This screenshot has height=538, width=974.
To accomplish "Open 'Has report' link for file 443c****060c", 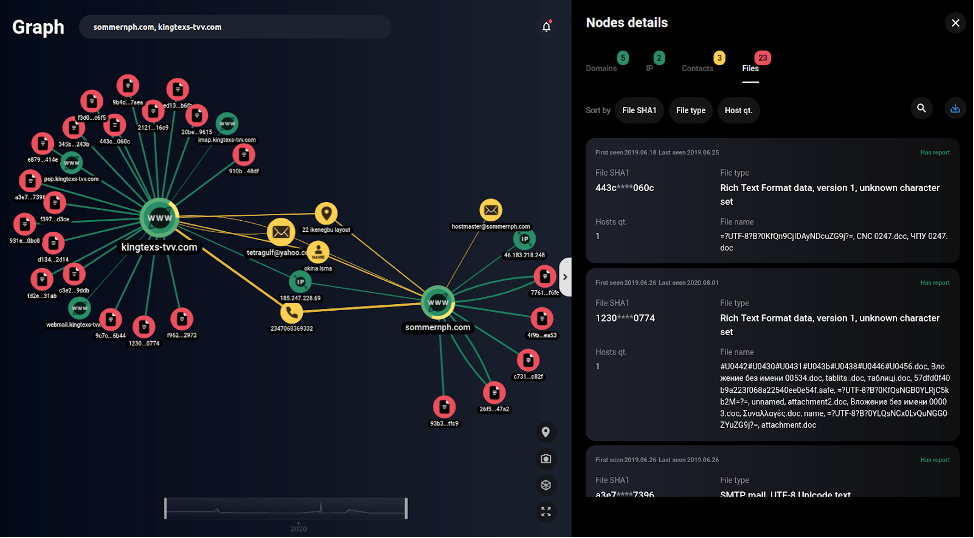I will coord(934,152).
